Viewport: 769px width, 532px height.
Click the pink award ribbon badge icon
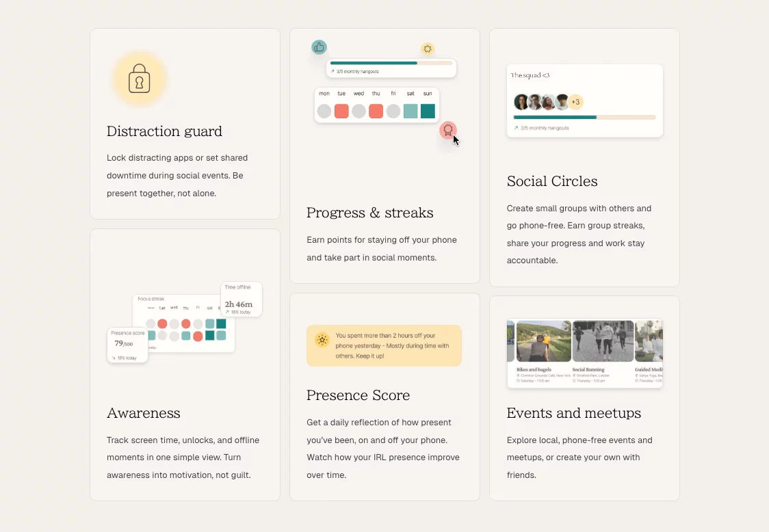click(447, 130)
